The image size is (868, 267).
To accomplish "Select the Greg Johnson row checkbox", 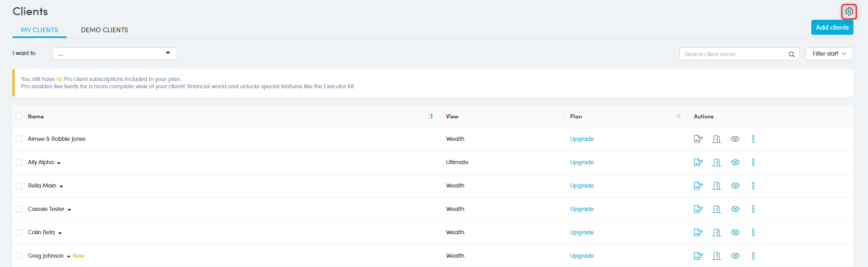I will (19, 256).
